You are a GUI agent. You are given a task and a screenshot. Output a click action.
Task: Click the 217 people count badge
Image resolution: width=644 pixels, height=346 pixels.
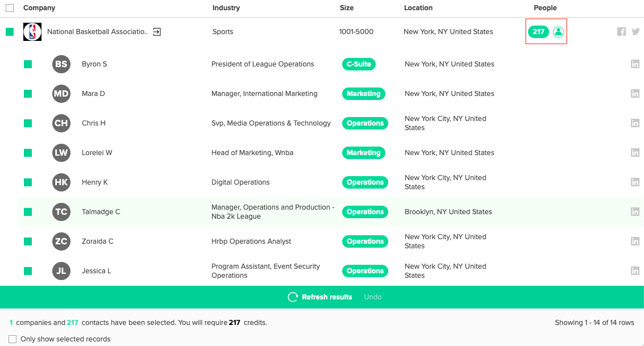tap(538, 32)
